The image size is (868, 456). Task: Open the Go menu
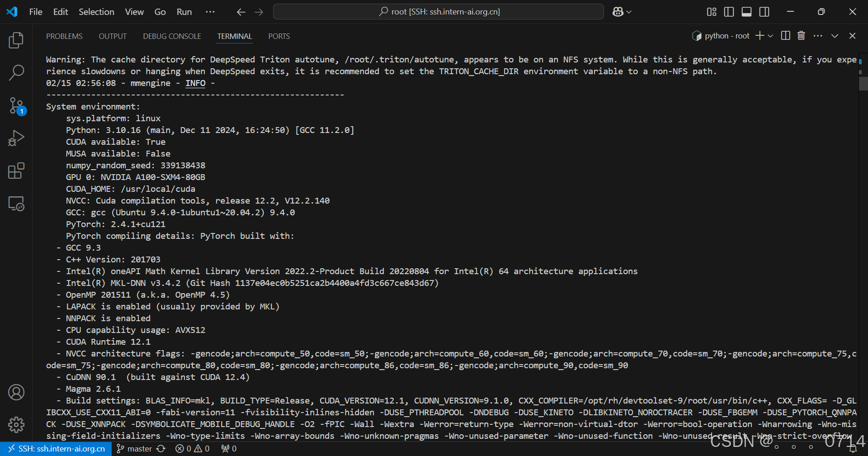coord(160,12)
